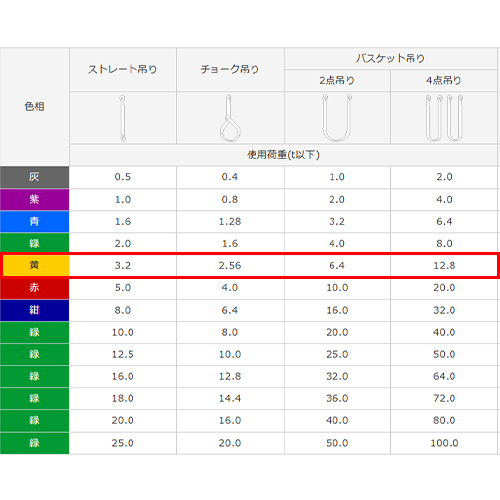Click the 4点吊り sub-header
This screenshot has height=500, width=500.
(444, 80)
